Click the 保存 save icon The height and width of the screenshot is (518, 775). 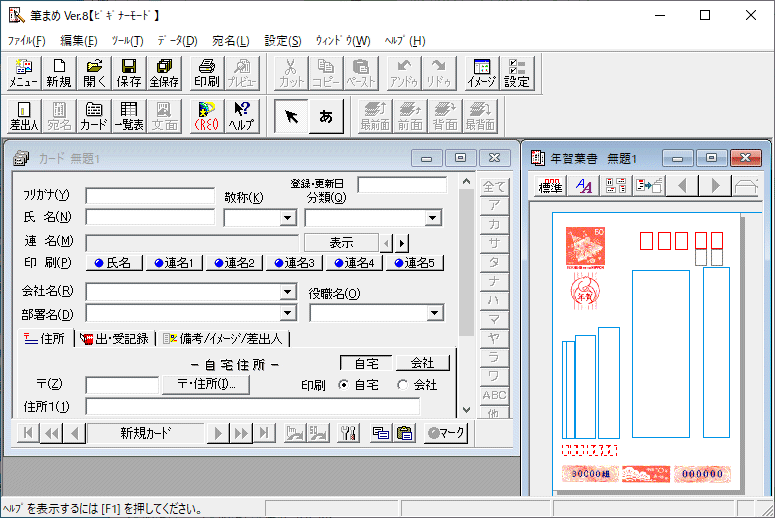pyautogui.click(x=128, y=73)
